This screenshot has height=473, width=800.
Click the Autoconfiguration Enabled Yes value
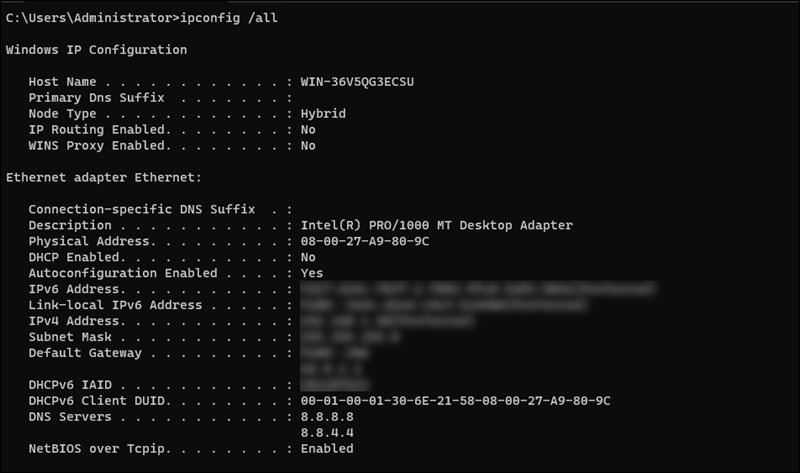[x=312, y=273]
